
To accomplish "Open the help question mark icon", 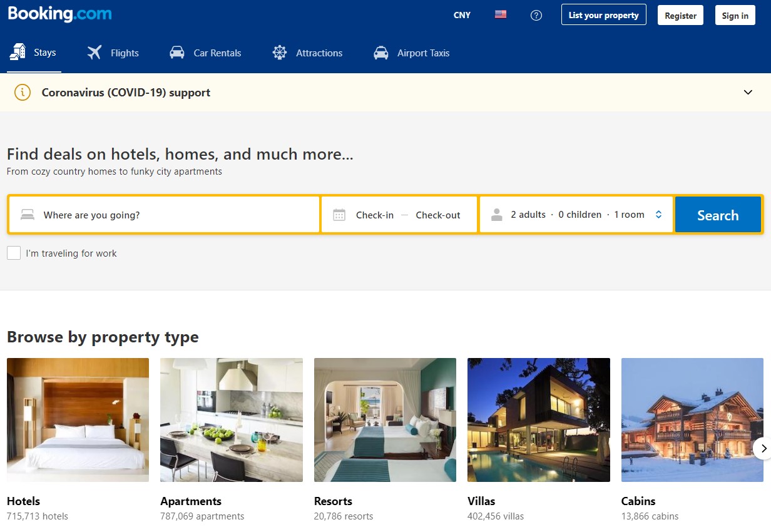I will (536, 16).
